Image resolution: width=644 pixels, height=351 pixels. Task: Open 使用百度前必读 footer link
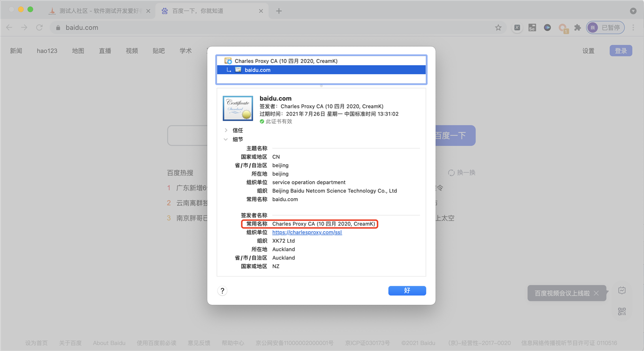pos(156,343)
